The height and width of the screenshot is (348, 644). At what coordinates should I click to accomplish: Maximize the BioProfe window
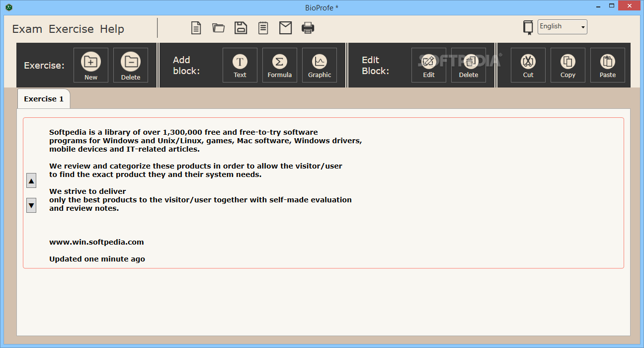(611, 6)
